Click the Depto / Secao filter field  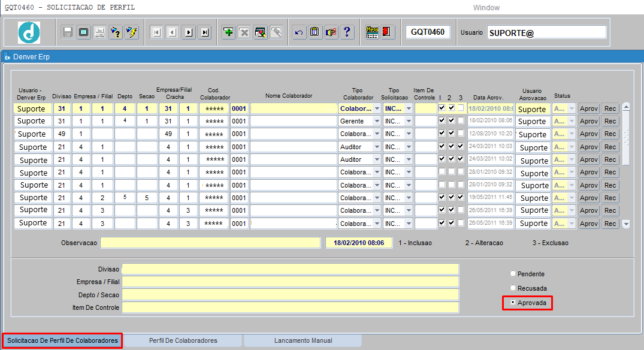pyautogui.click(x=291, y=294)
